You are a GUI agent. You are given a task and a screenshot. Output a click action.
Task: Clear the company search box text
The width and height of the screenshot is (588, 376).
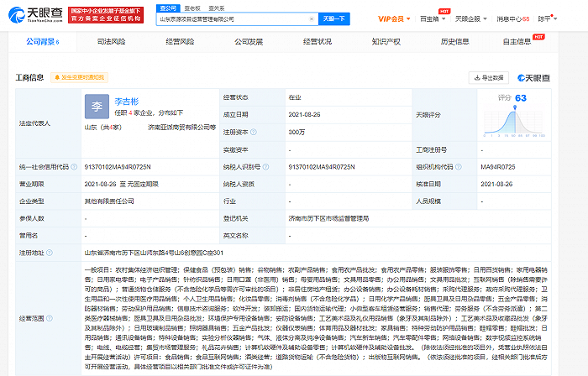point(310,18)
